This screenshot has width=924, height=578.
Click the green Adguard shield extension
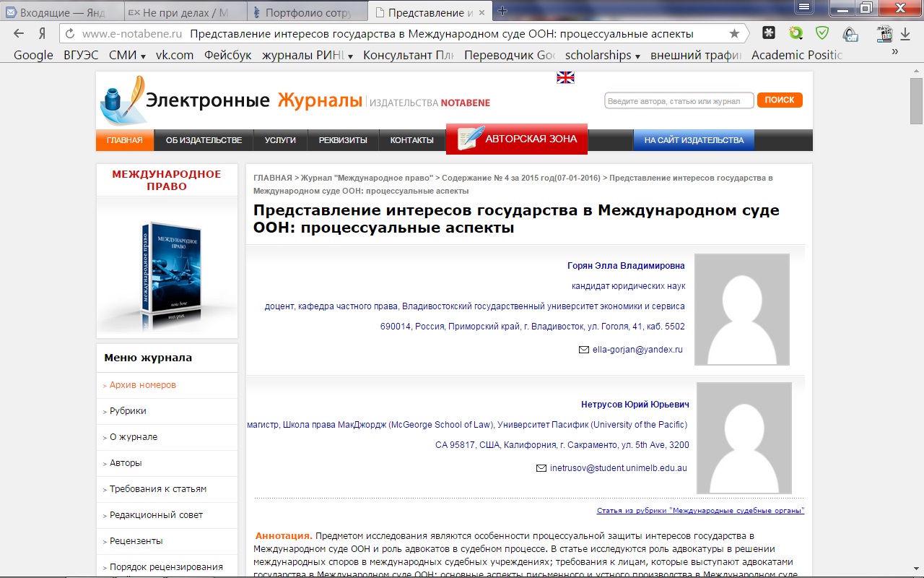pyautogui.click(x=821, y=33)
